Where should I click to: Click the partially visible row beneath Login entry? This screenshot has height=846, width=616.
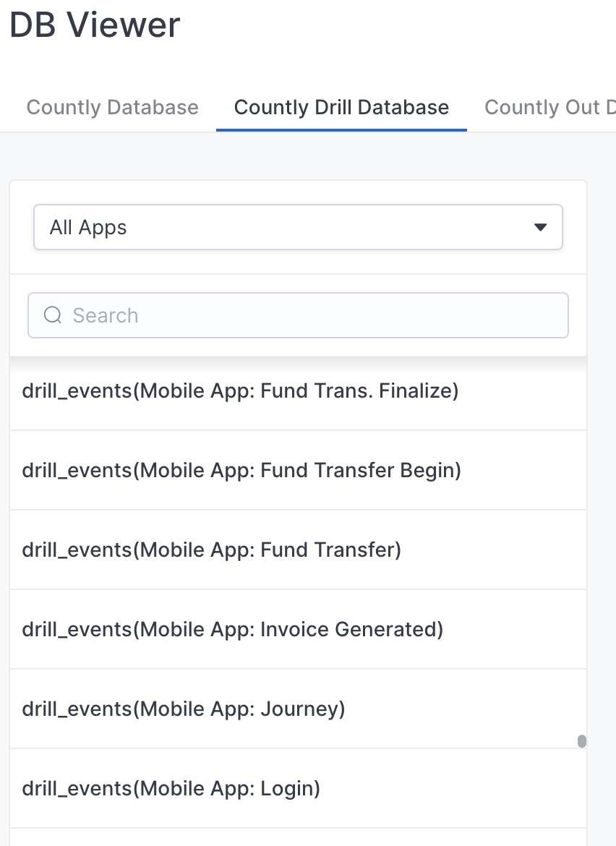coord(299,837)
